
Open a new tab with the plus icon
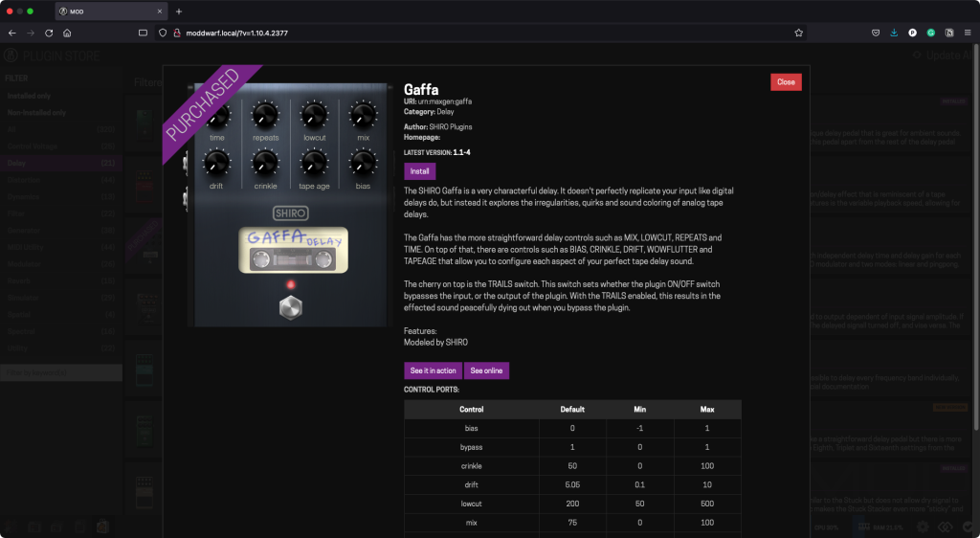[x=179, y=11]
